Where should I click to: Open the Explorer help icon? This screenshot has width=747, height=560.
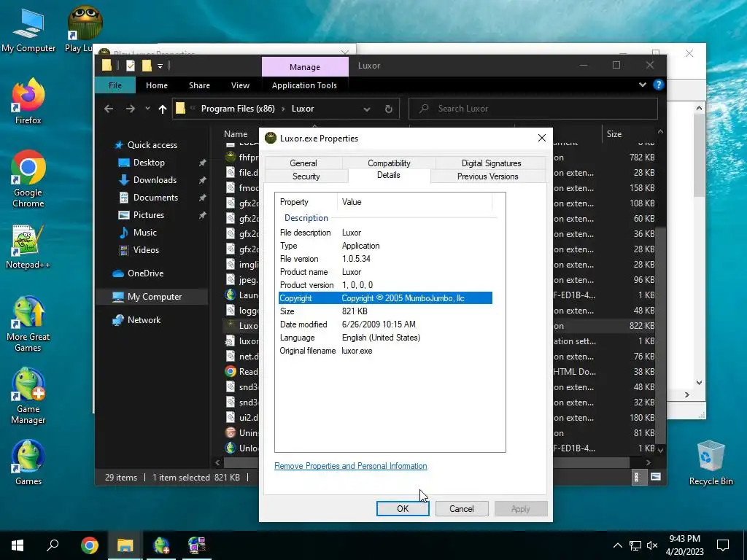[x=659, y=85]
